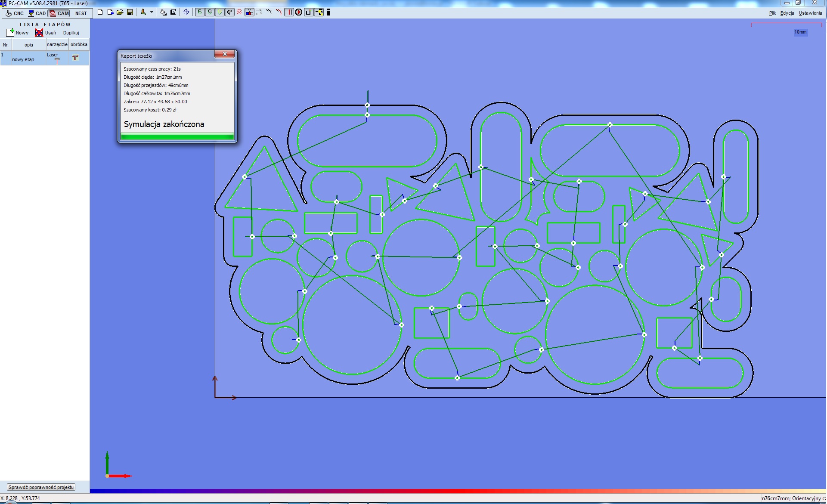
Task: Toggle the arc lead-in mode button
Action: point(229,12)
